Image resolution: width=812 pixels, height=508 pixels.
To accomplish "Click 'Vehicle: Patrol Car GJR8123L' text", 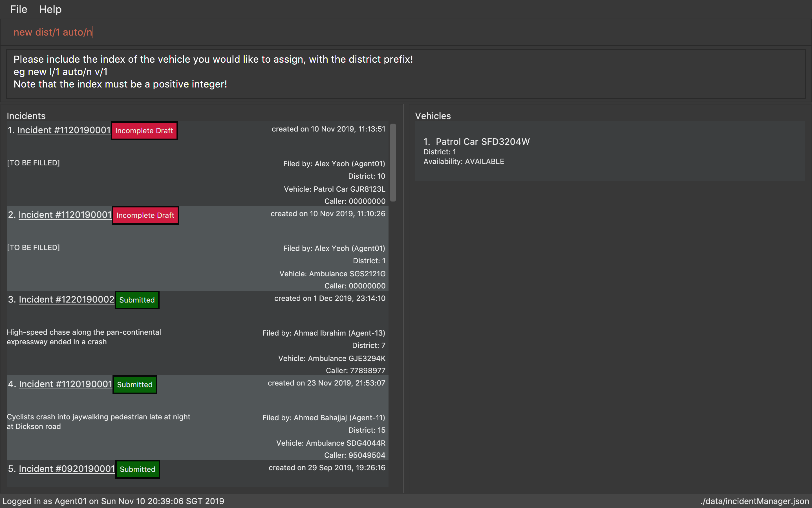I will [335, 189].
